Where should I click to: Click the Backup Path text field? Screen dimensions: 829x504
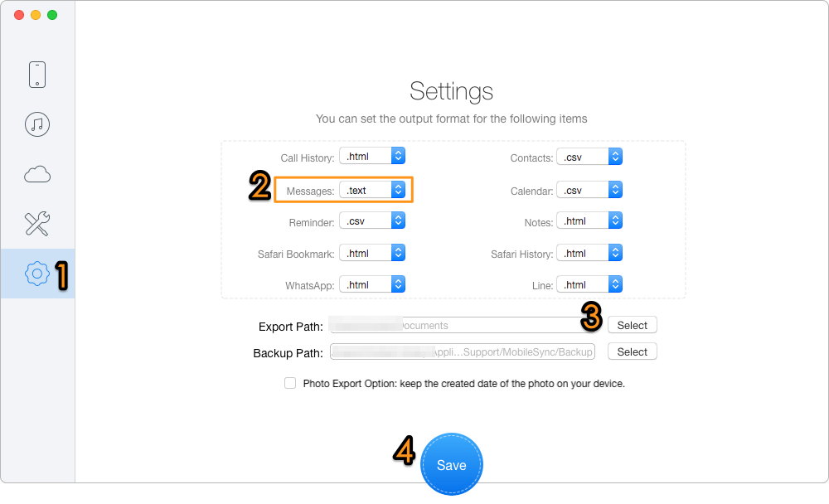(x=463, y=351)
